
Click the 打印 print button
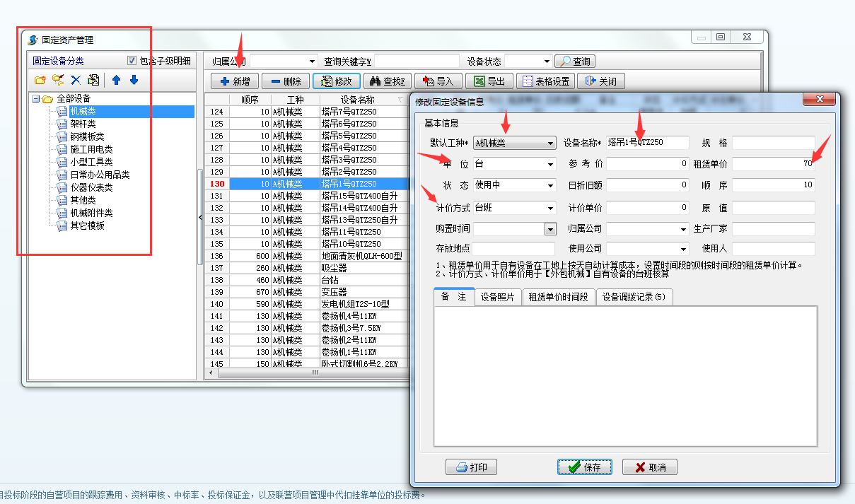pos(471,467)
